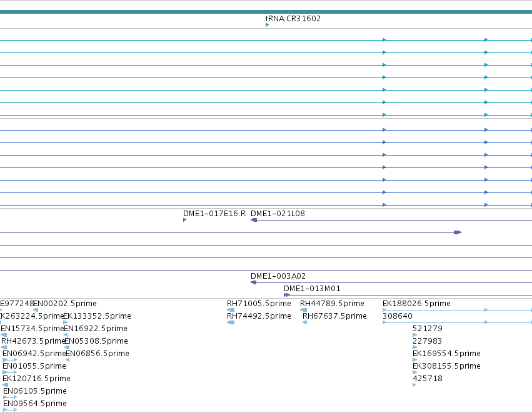532x413 pixels.
Task: Click the 227983 arrow glyph
Action: click(x=414, y=347)
